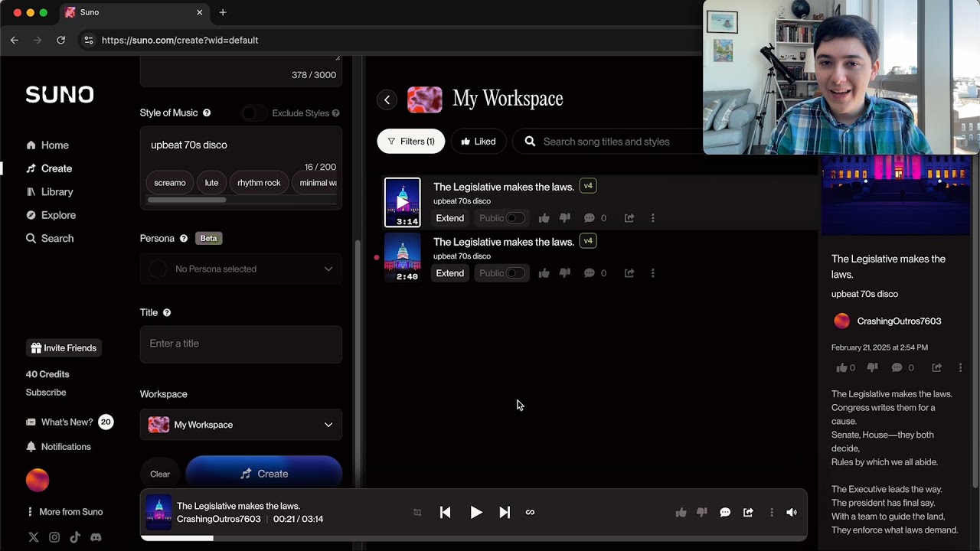
Task: Expand More from Suno
Action: [64, 512]
